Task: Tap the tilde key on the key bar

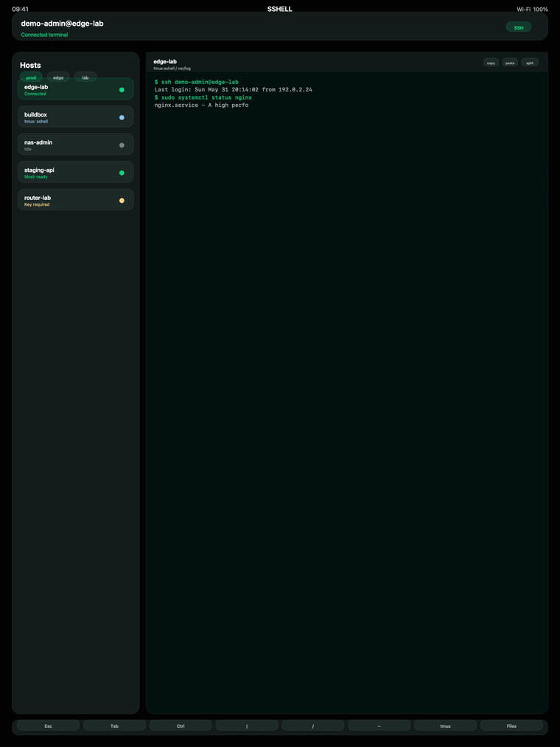Action: (379, 726)
